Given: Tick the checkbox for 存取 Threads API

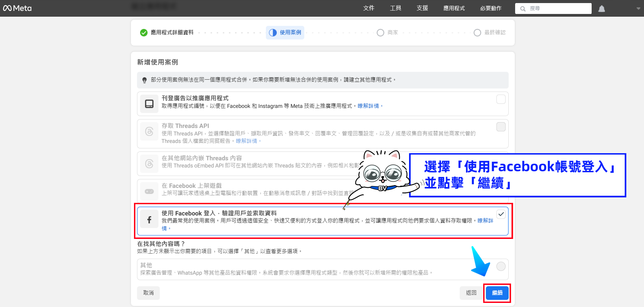Looking at the screenshot, I should pyautogui.click(x=501, y=127).
